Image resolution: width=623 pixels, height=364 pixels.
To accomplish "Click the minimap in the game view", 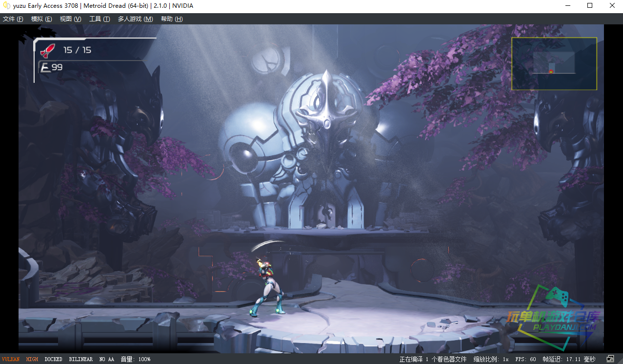I will click(554, 64).
